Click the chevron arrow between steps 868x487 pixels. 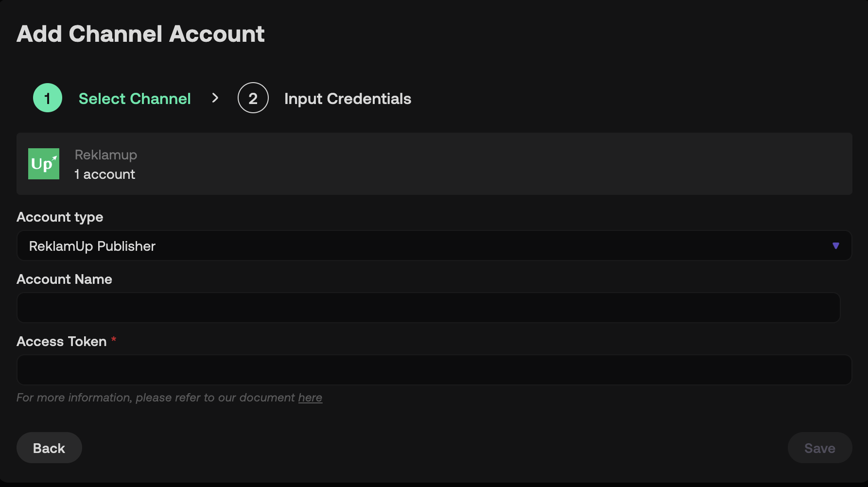[x=215, y=98]
